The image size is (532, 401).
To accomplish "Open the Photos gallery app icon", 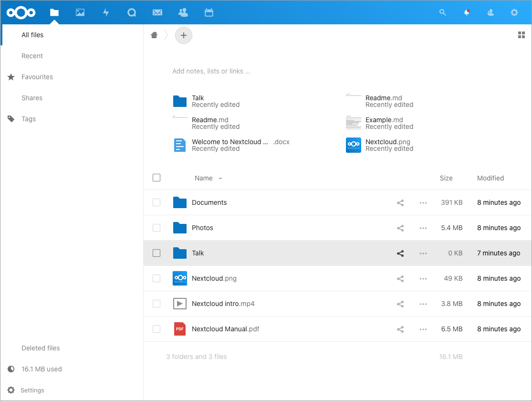I will click(80, 12).
